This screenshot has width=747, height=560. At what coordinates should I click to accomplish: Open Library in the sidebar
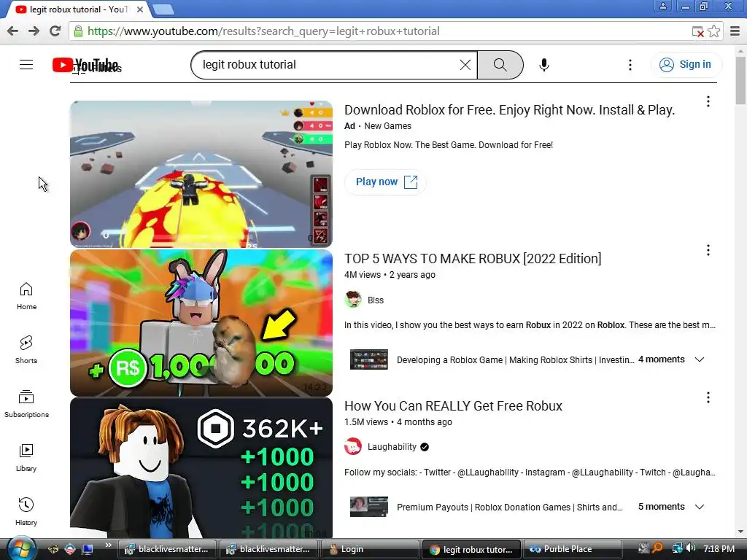[26, 458]
